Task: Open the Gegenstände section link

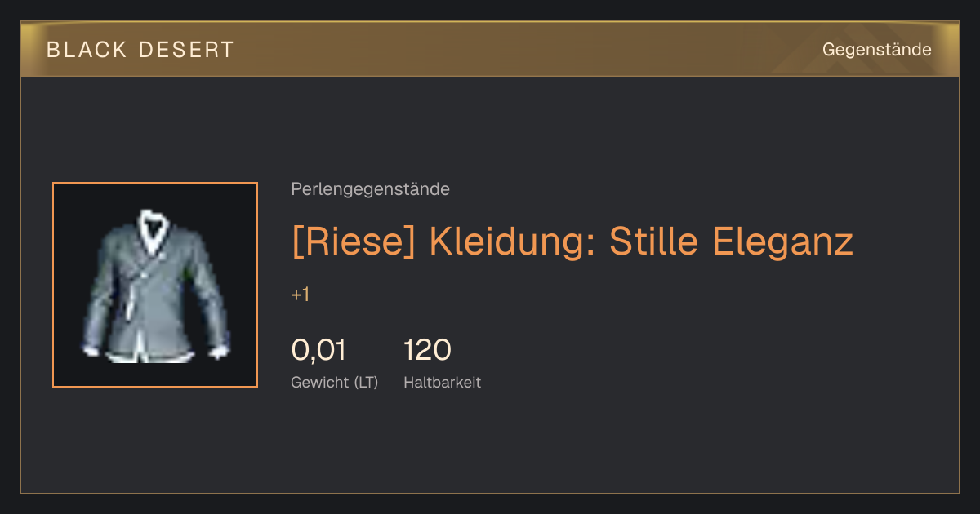Action: [x=876, y=50]
